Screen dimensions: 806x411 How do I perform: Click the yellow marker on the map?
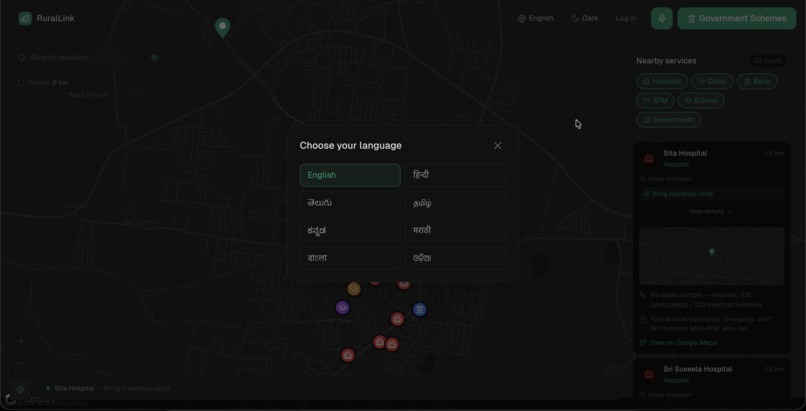354,289
